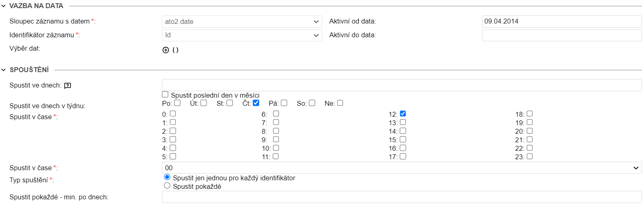Collapse the VAZBA NA DATA section
This screenshot has height=205, width=644.
(4, 6)
